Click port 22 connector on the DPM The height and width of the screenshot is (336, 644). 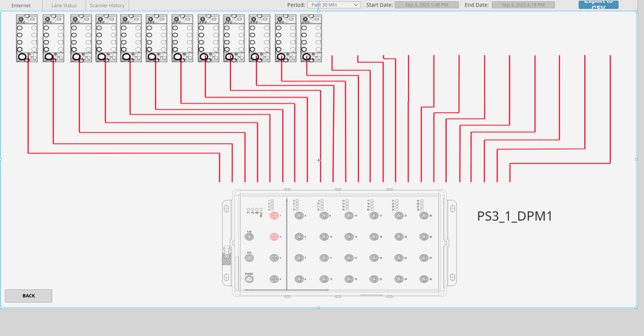(400, 237)
